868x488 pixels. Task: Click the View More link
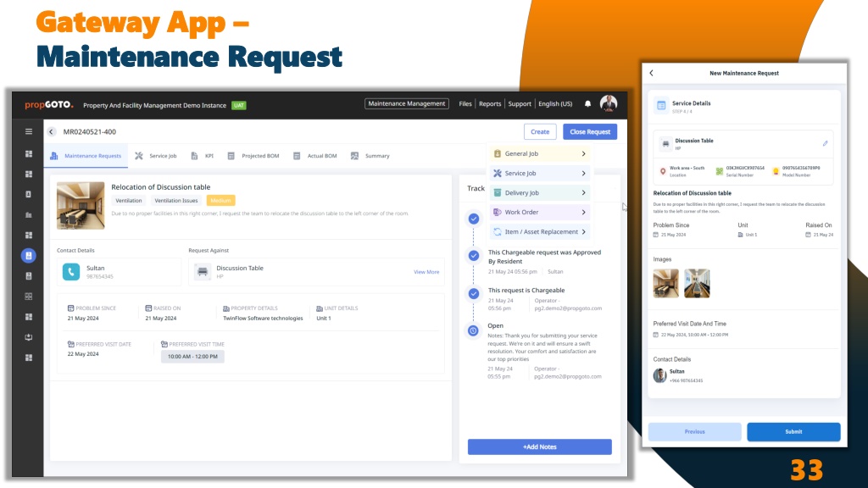(x=426, y=272)
